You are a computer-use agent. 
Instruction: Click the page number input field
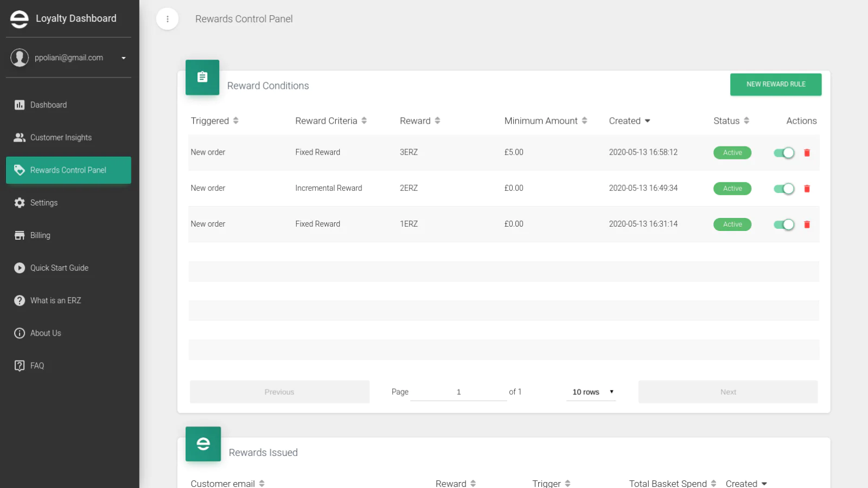(458, 392)
